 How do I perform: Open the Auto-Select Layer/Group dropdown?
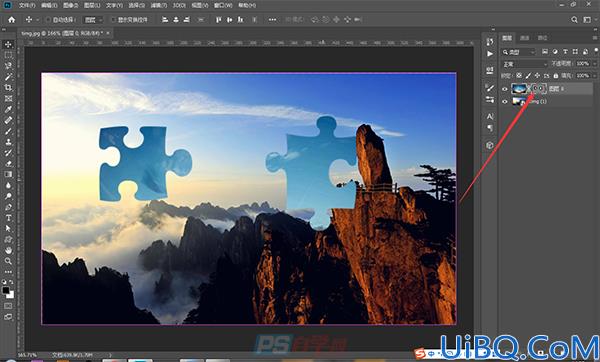point(94,20)
